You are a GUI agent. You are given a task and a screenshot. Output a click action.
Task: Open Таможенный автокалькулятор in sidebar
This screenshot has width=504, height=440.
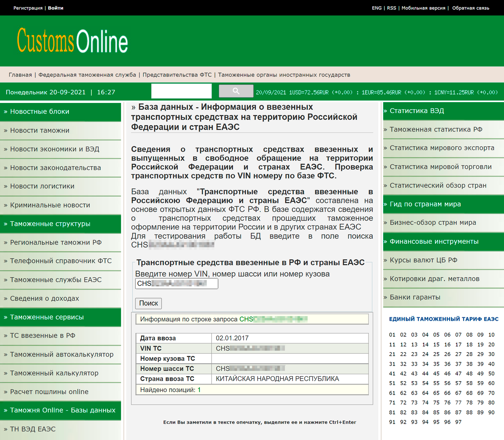pos(62,355)
